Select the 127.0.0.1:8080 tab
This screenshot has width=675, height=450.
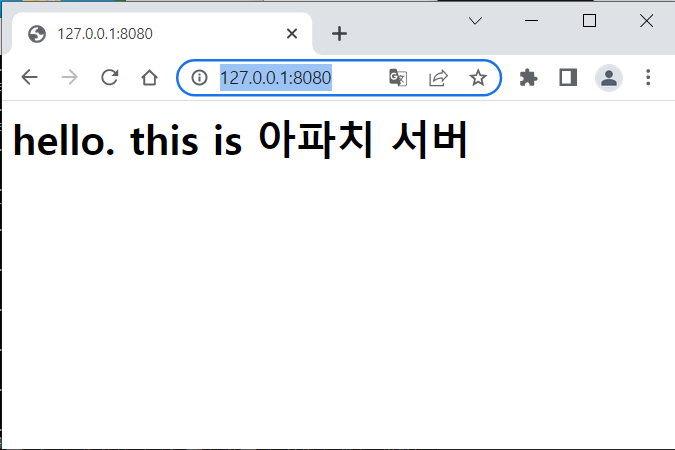(x=162, y=34)
